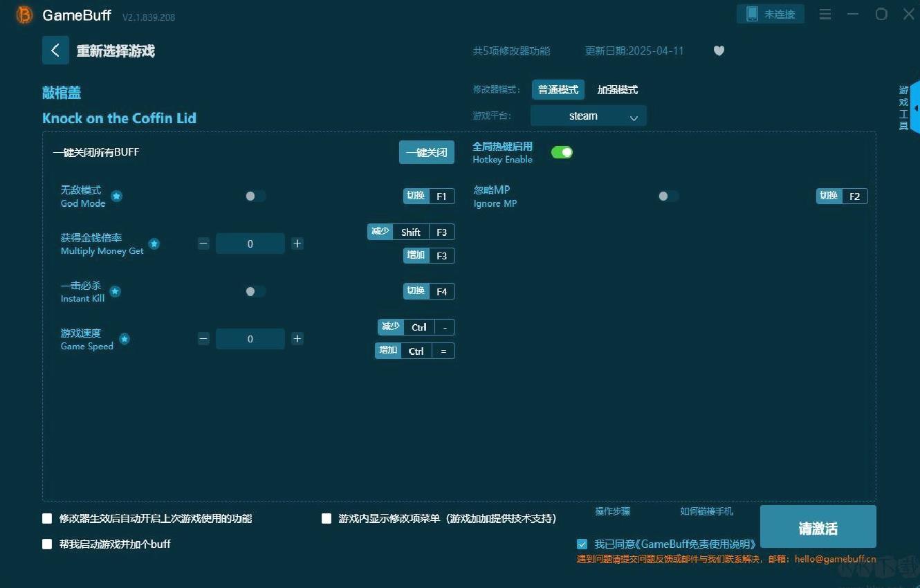The image size is (920, 588).
Task: Click the 重新选择游戏 label
Action: point(116,51)
